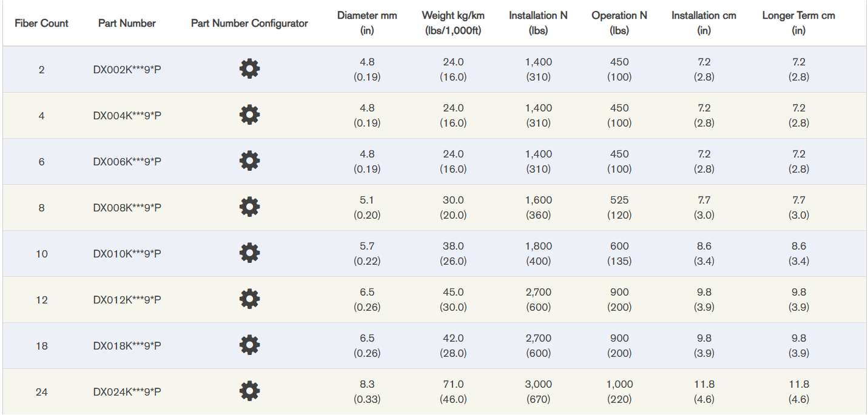Open configurator gear for DX004K***9*P
This screenshot has height=415, width=868.
click(x=249, y=115)
